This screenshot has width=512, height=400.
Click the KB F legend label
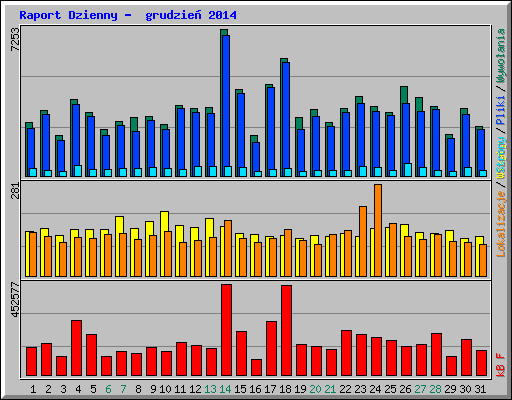pyautogui.click(x=501, y=365)
